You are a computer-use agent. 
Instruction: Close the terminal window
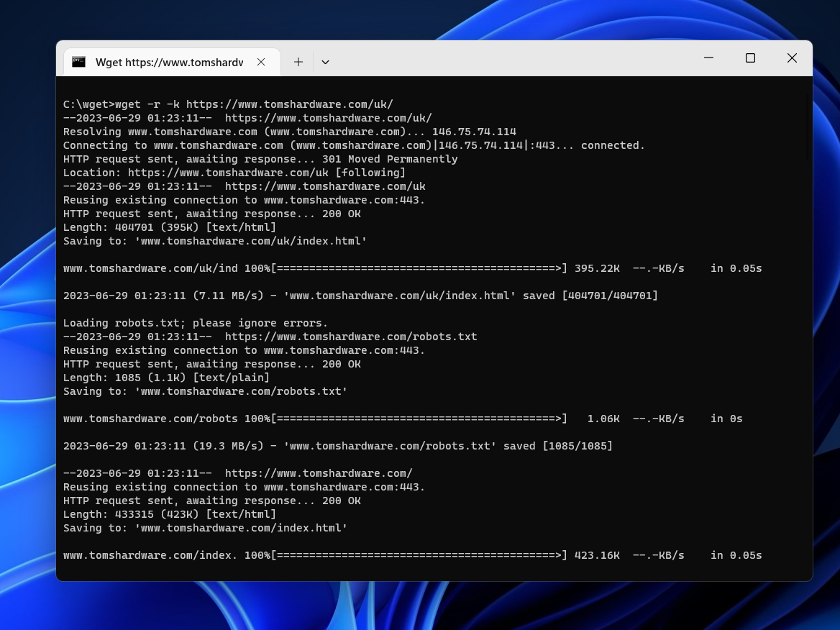pyautogui.click(x=792, y=58)
